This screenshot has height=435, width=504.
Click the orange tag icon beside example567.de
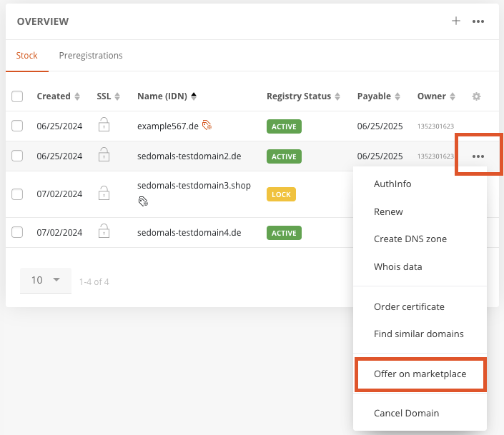tap(207, 125)
